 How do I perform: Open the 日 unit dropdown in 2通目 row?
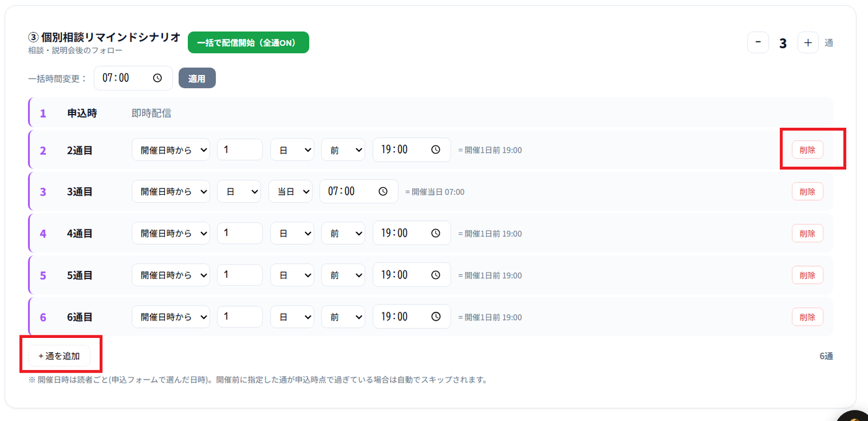click(292, 150)
